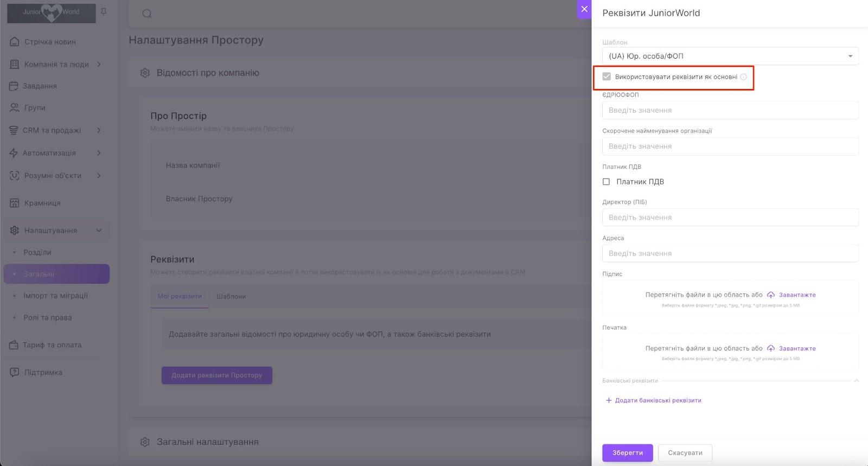This screenshot has width=868, height=466.
Task: Click the Групи people icon
Action: pos(14,107)
